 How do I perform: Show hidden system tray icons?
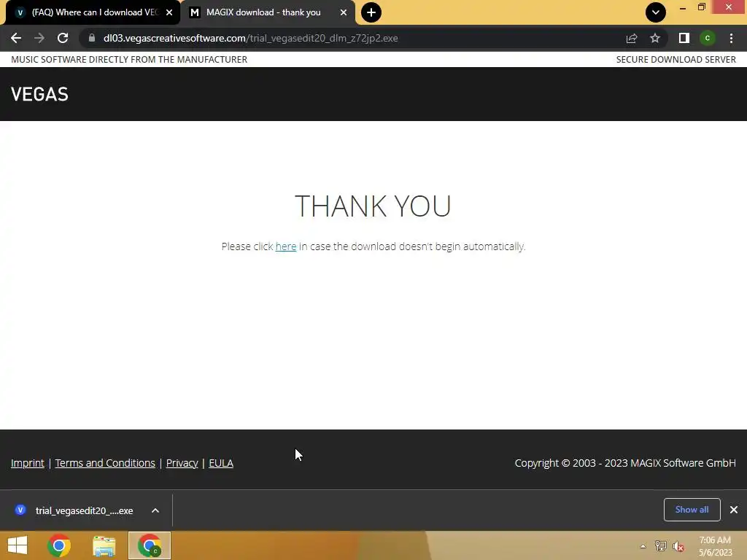point(643,546)
